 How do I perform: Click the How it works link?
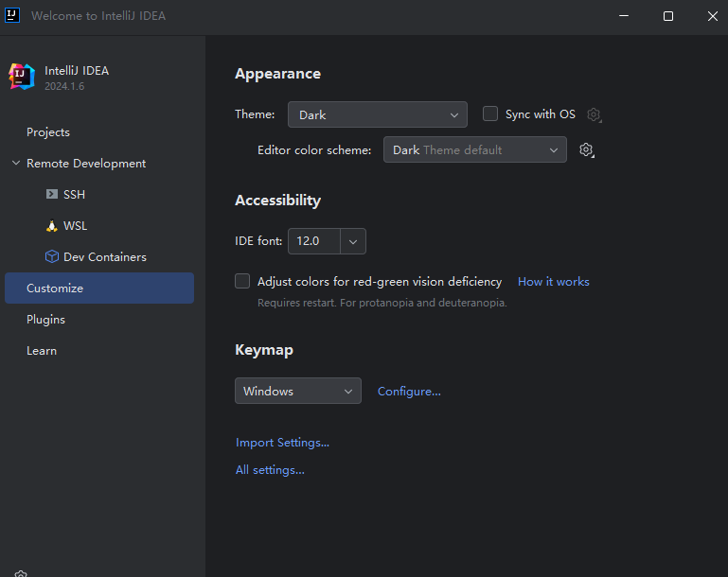(554, 282)
